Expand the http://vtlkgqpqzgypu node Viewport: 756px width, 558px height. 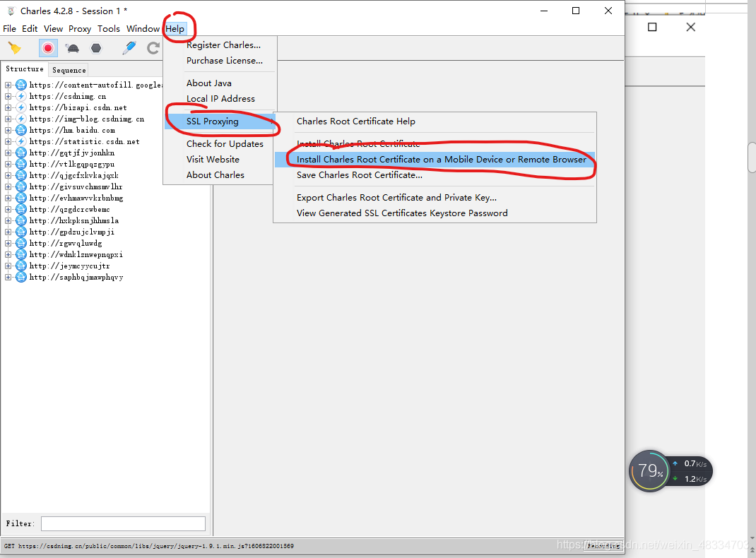point(8,164)
